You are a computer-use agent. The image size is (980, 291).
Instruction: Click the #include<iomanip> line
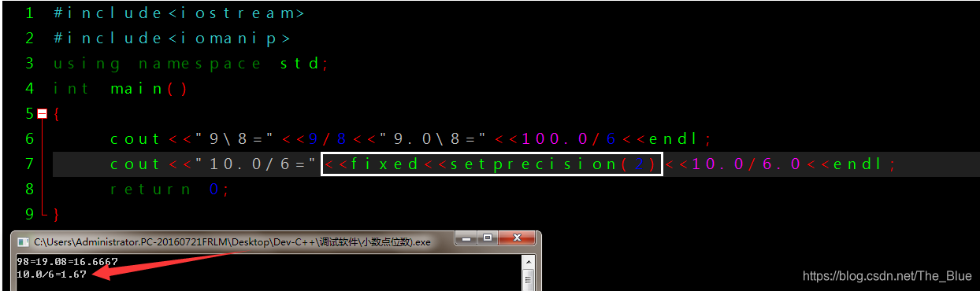pyautogui.click(x=172, y=39)
